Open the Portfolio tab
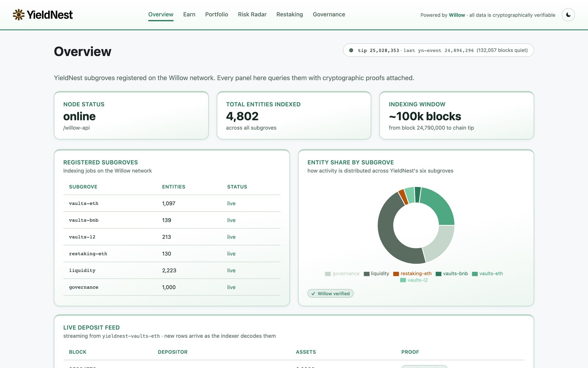 pos(216,14)
